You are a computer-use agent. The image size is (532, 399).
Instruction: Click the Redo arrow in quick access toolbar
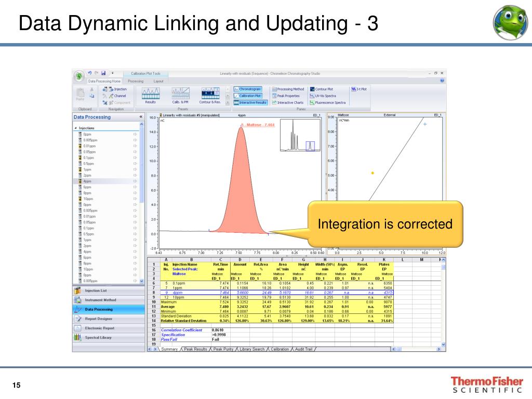click(97, 73)
